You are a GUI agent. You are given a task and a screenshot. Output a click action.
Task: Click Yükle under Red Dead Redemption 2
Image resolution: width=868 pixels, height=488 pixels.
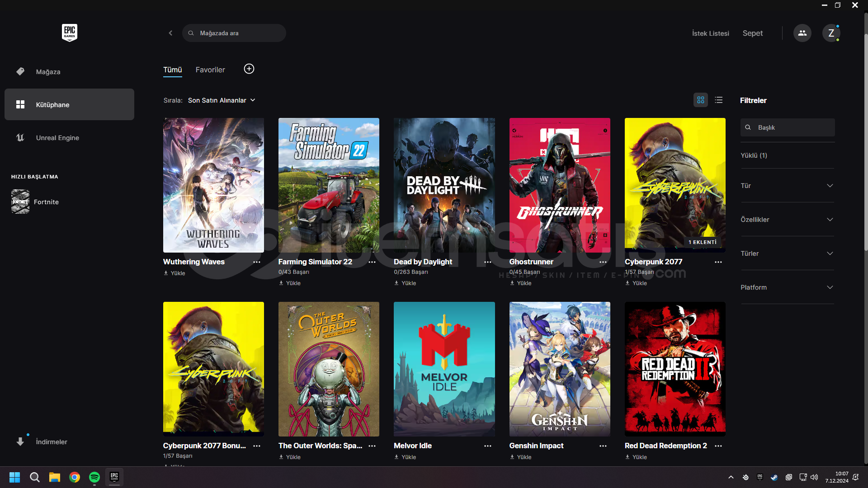(636, 457)
